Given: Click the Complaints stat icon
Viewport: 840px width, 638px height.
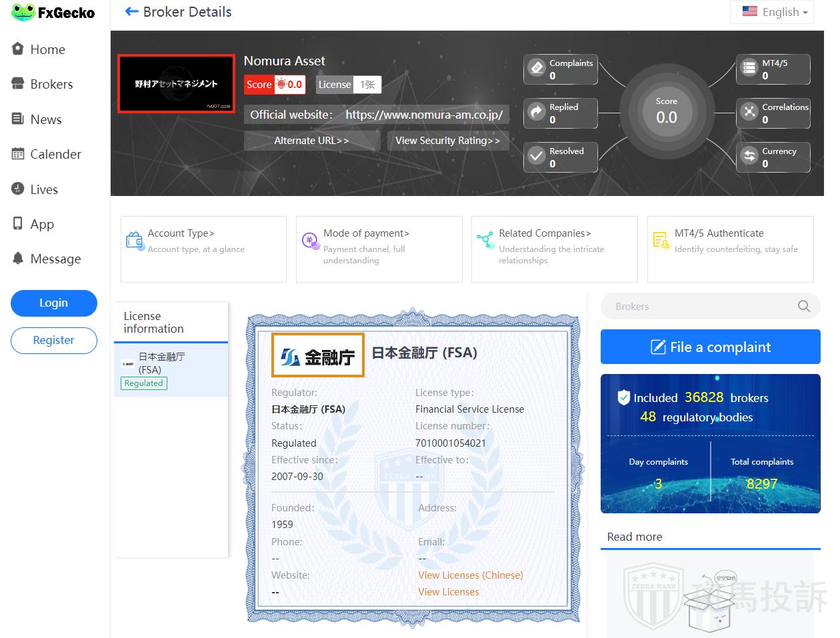Looking at the screenshot, I should pyautogui.click(x=537, y=69).
